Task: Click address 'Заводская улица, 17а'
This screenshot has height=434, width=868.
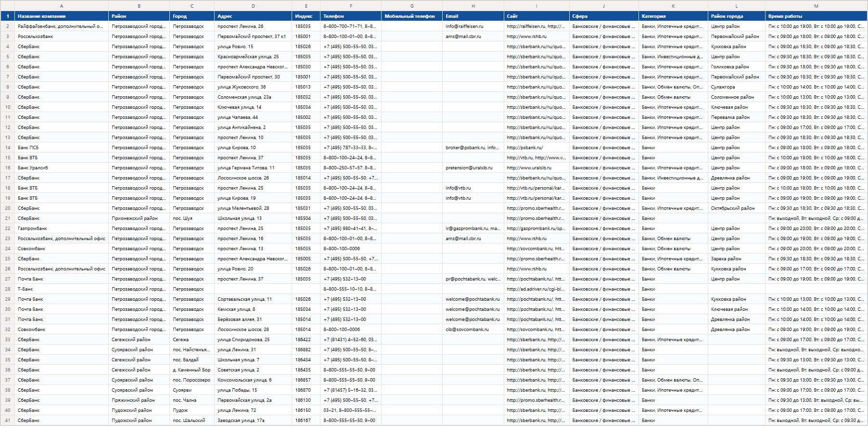Action: tap(253, 421)
